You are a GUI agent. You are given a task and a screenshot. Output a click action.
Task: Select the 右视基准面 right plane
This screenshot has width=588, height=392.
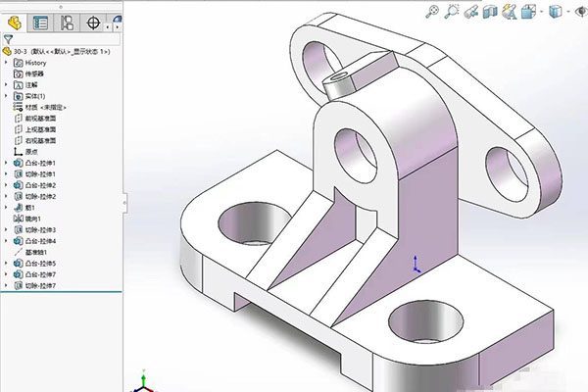(35, 141)
